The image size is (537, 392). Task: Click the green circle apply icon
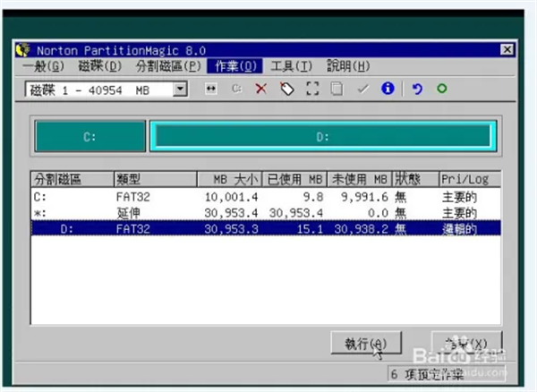pos(442,89)
